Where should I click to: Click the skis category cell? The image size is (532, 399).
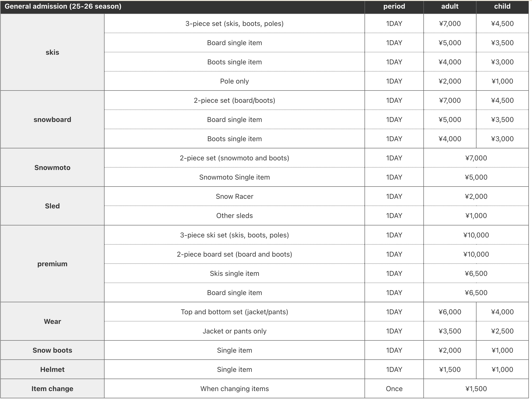(x=52, y=52)
